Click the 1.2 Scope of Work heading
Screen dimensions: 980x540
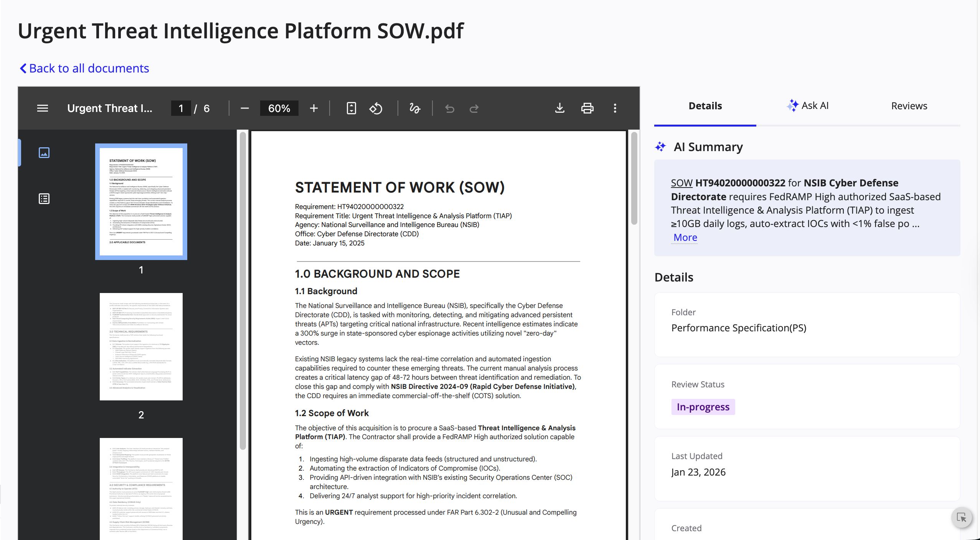click(332, 413)
